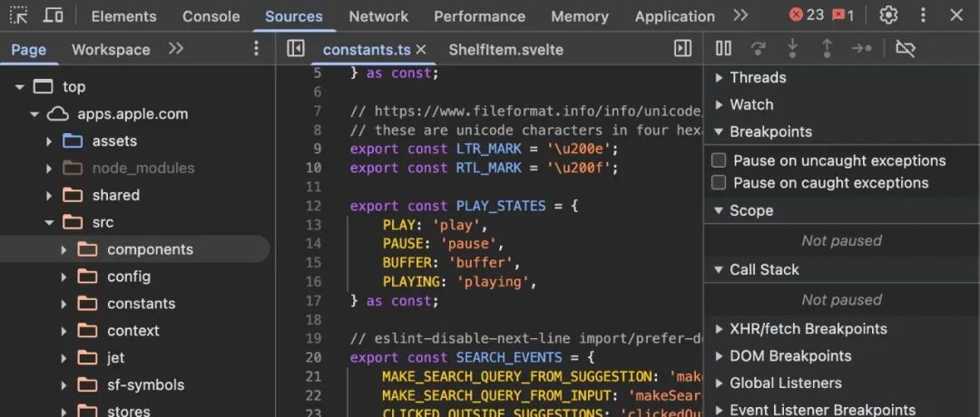Click the PLAY_STATES code line
The height and width of the screenshot is (417, 980).
point(464,206)
